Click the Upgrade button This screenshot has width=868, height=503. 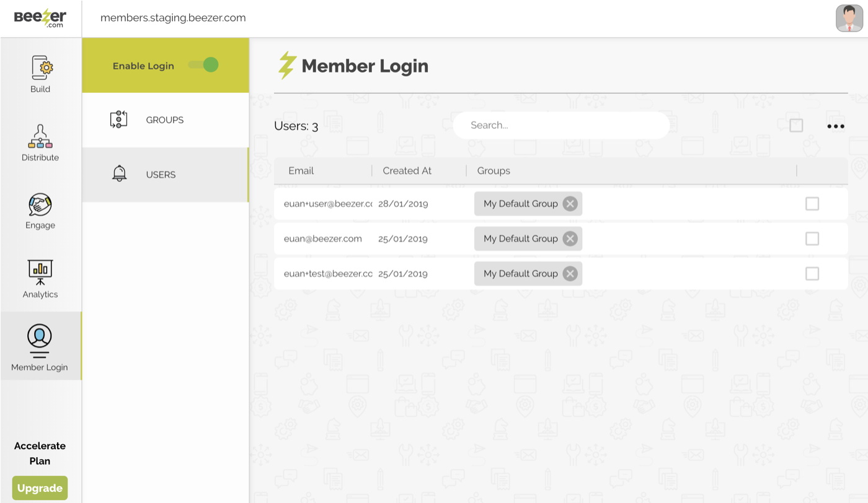40,488
